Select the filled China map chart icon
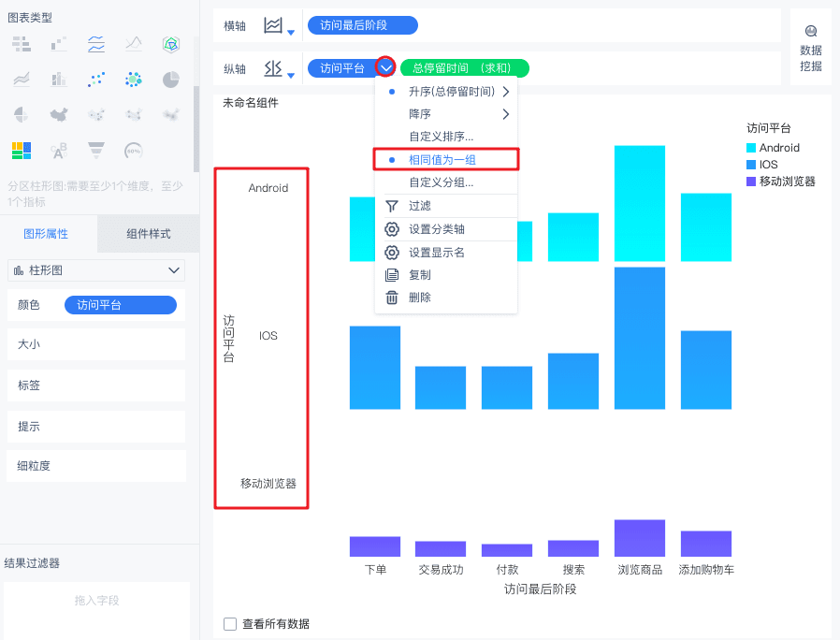This screenshot has height=640, width=840. tap(59, 115)
